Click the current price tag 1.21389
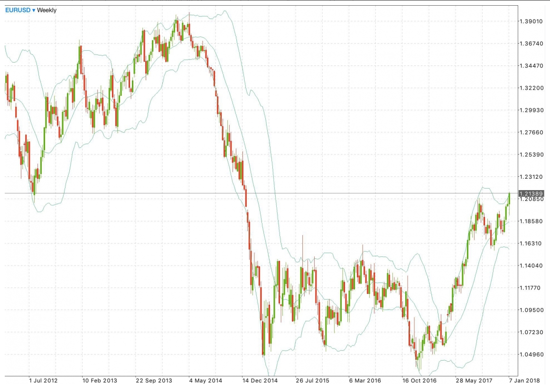This screenshot has width=550, height=392. (x=531, y=193)
